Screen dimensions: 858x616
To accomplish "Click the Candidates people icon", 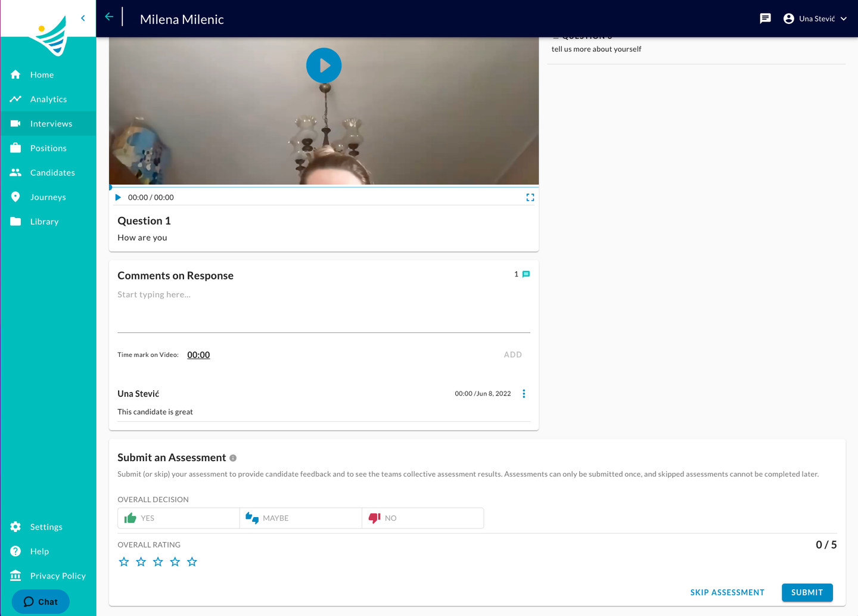I will [15, 172].
